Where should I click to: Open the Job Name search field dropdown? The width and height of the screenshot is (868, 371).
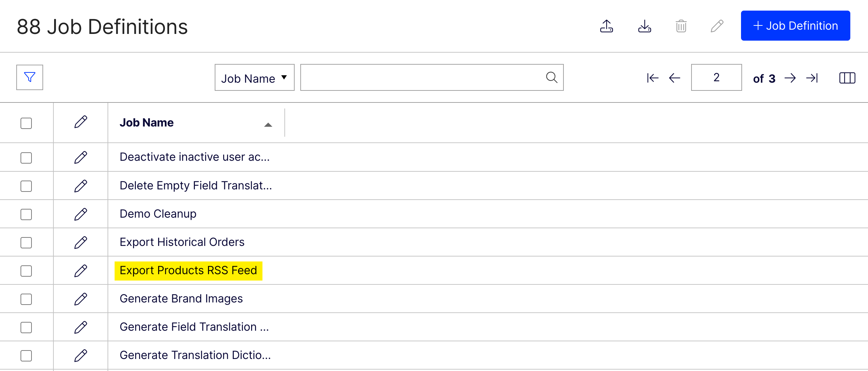tap(254, 78)
